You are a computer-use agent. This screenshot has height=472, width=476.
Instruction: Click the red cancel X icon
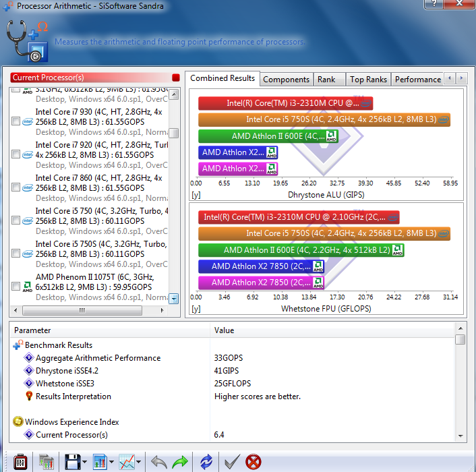[254, 463]
